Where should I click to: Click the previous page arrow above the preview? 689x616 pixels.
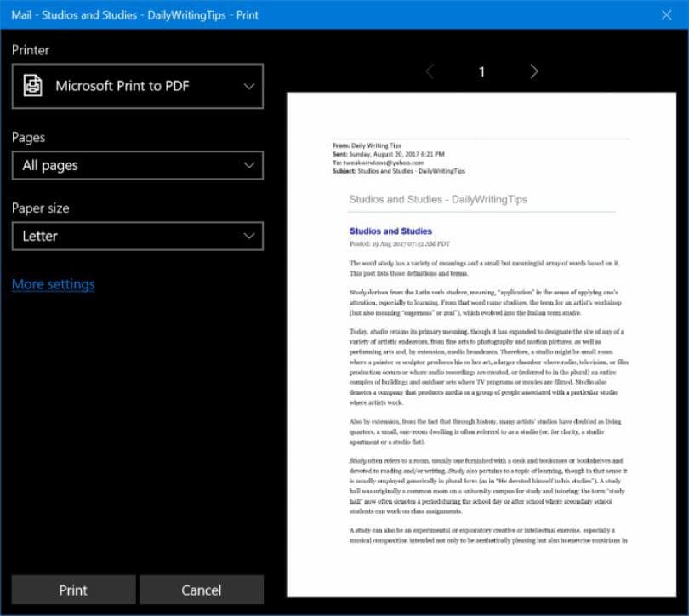(x=430, y=72)
